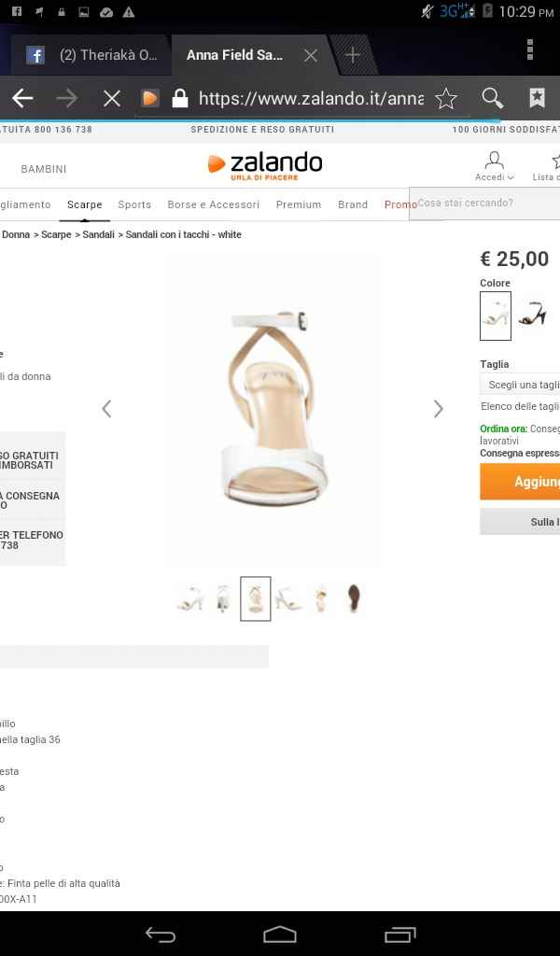Click the back arrow in browser toolbar
This screenshot has height=956, width=560.
point(21,97)
